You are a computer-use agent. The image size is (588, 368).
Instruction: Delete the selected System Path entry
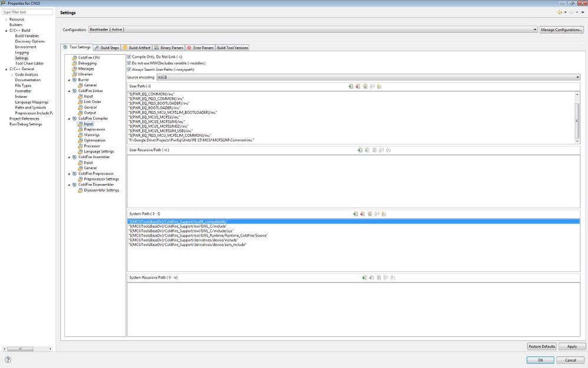pyautogui.click(x=362, y=214)
